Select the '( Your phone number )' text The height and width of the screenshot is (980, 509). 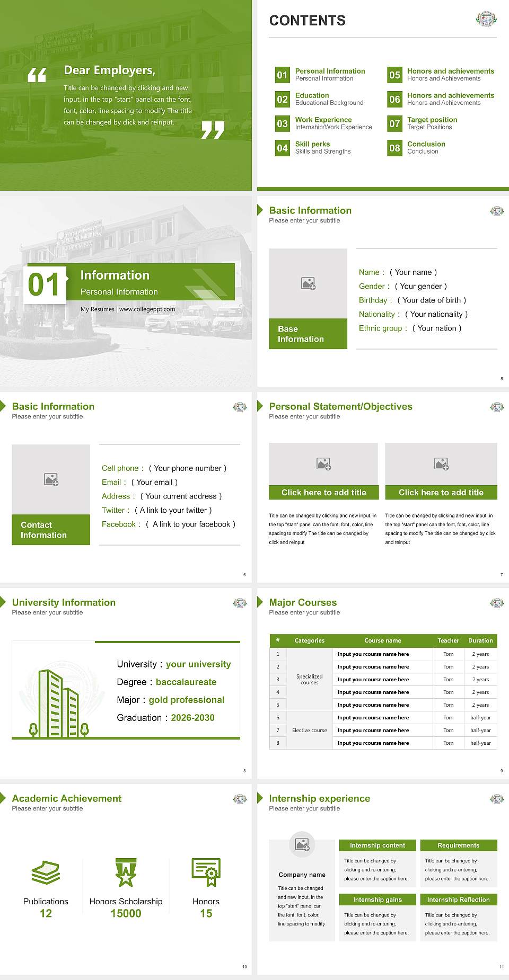188,468
